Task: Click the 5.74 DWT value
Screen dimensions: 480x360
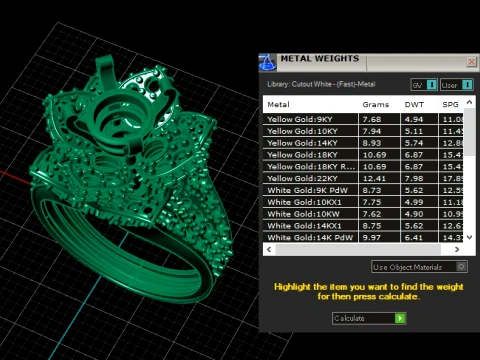Action: [414, 143]
